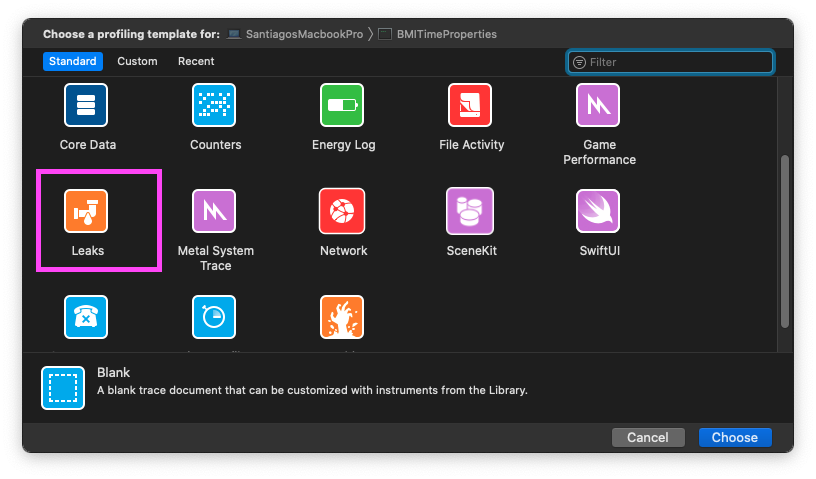
Task: Click the blank trace document description text
Action: pyautogui.click(x=312, y=390)
